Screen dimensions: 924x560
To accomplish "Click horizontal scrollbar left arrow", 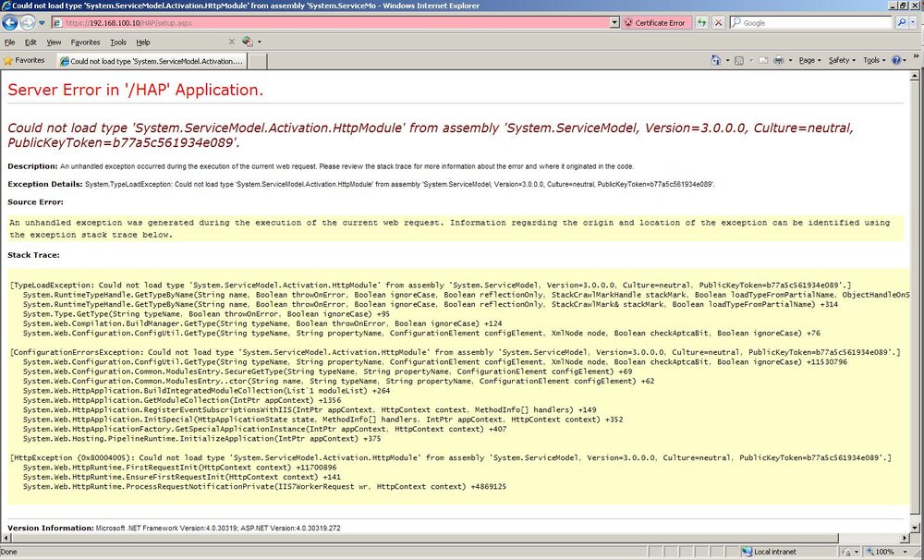I will click(7, 538).
